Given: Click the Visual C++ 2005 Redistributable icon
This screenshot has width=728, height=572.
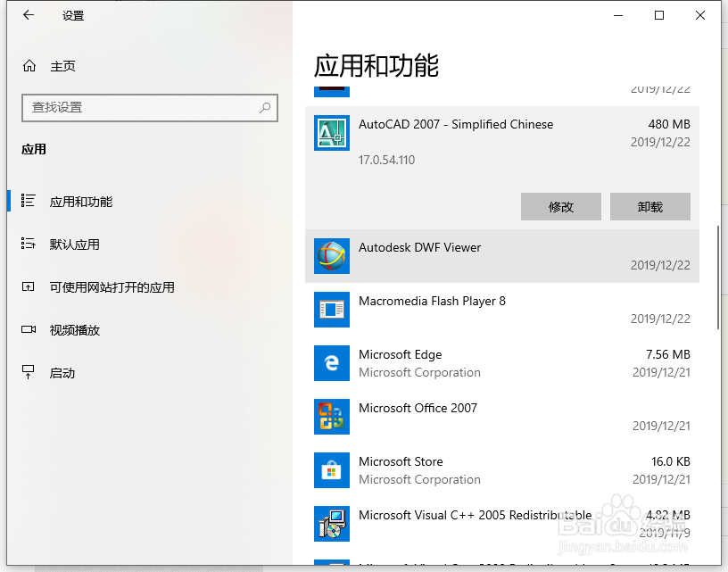Looking at the screenshot, I should 332,524.
